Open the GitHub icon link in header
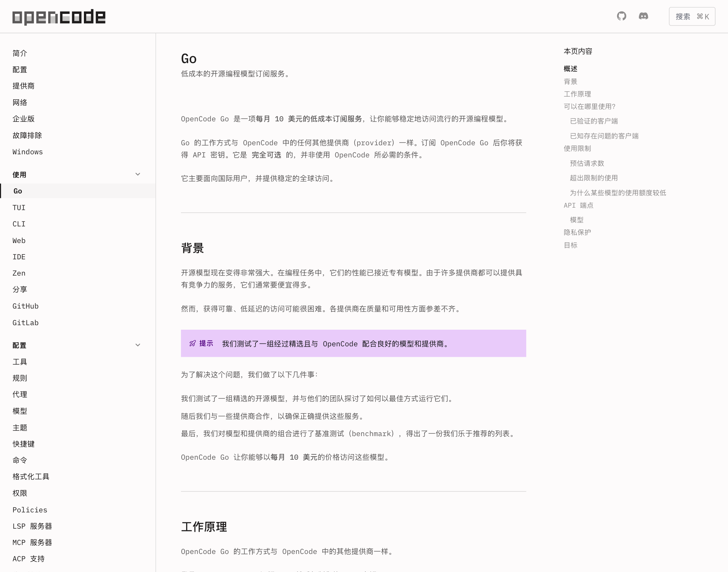This screenshot has height=572, width=728. point(622,16)
